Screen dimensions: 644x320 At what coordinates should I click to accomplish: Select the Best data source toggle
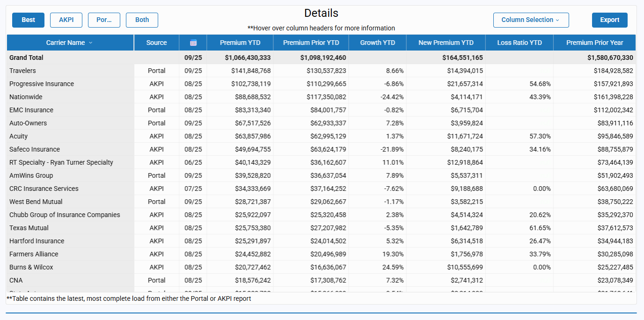point(28,20)
